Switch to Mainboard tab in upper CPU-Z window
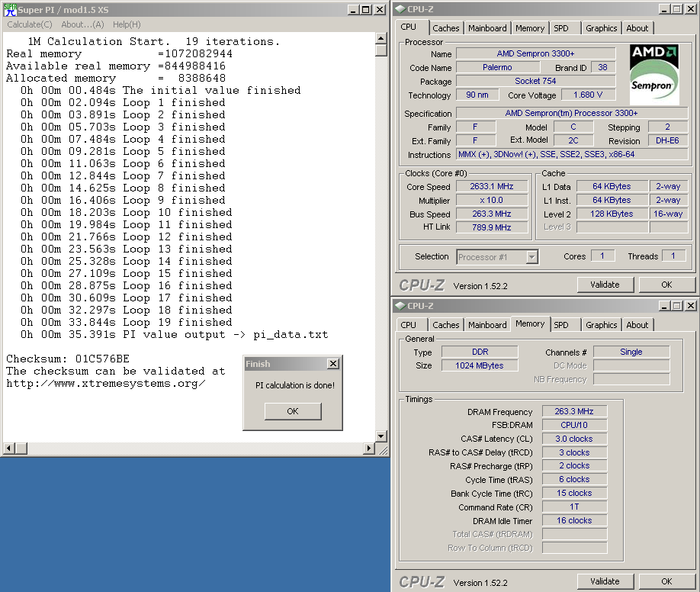The height and width of the screenshot is (592, 700). click(487, 28)
